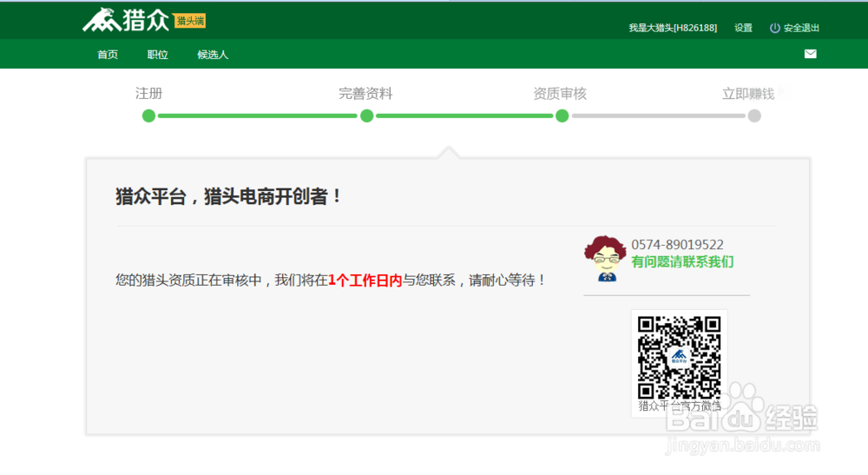868x475 pixels.
Task: Click the customer service avatar icon
Action: 605,259
